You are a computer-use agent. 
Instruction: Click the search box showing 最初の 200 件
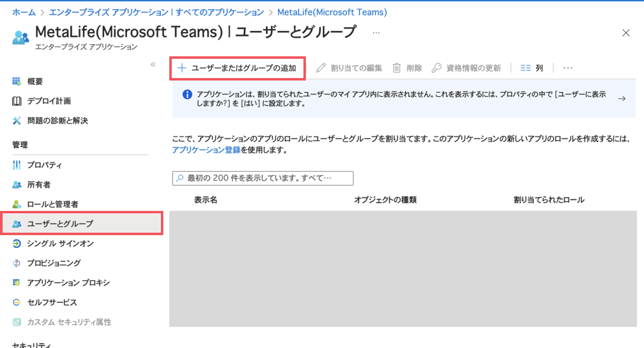click(x=263, y=178)
